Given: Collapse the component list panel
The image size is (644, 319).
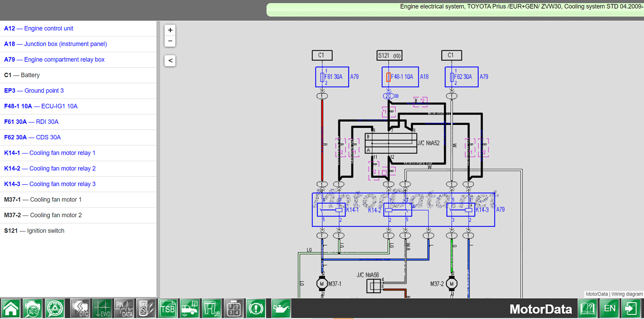Looking at the screenshot, I should point(170,60).
